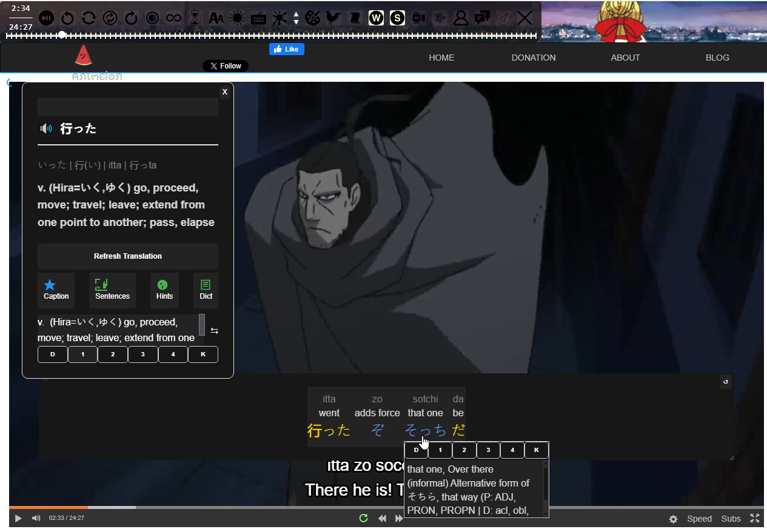Viewport: 767px width, 532px height.
Task: Open the HOME menu item
Action: pyautogui.click(x=441, y=58)
